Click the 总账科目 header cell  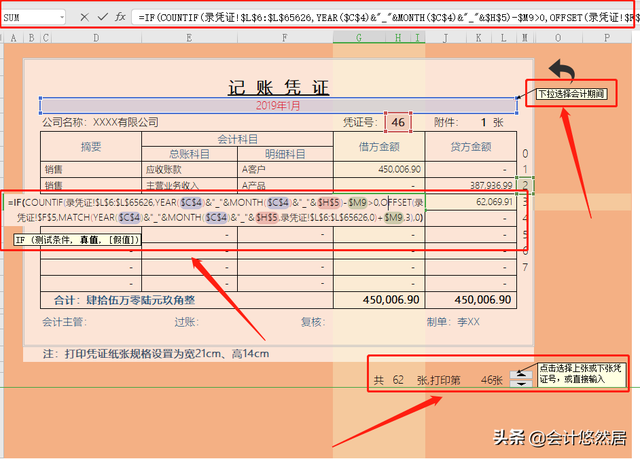click(x=189, y=154)
